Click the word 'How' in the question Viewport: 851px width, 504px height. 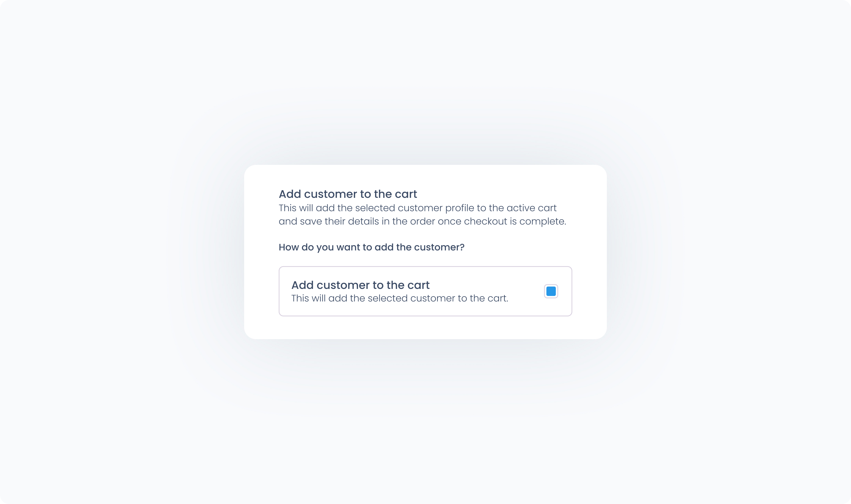pyautogui.click(x=289, y=247)
